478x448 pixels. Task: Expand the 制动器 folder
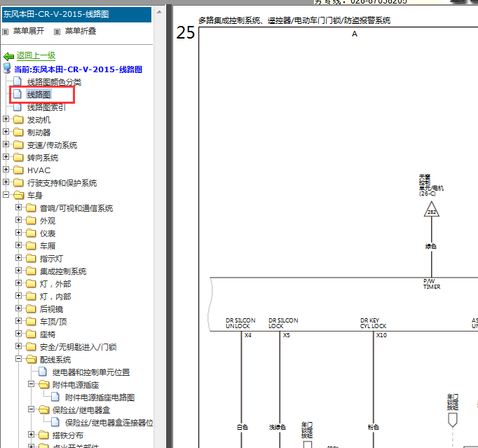(x=6, y=131)
